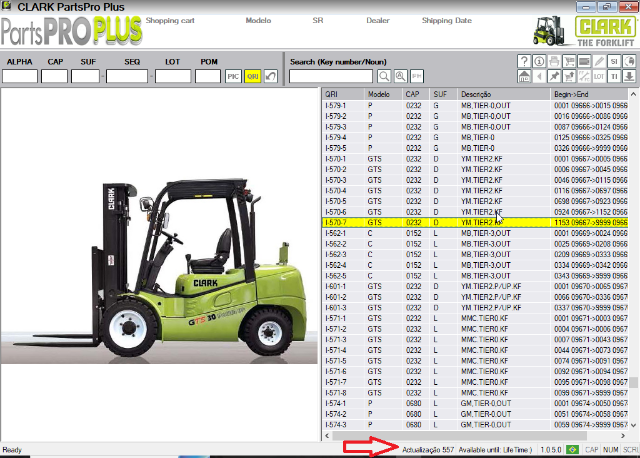
Task: Click the CAP input field
Action: tap(54, 76)
